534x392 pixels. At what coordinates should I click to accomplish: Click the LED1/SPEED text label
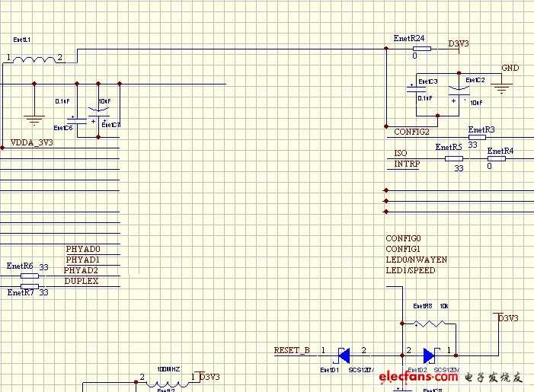411,270
